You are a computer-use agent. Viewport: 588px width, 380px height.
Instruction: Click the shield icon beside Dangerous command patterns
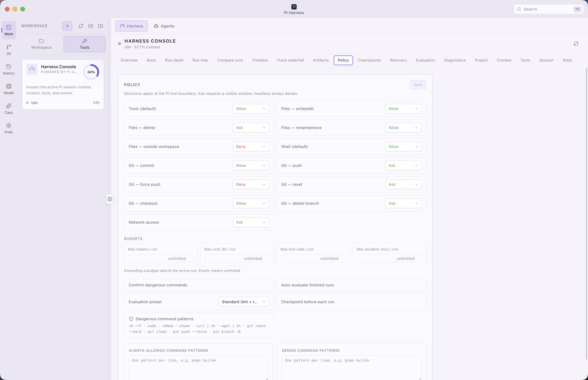point(131,319)
